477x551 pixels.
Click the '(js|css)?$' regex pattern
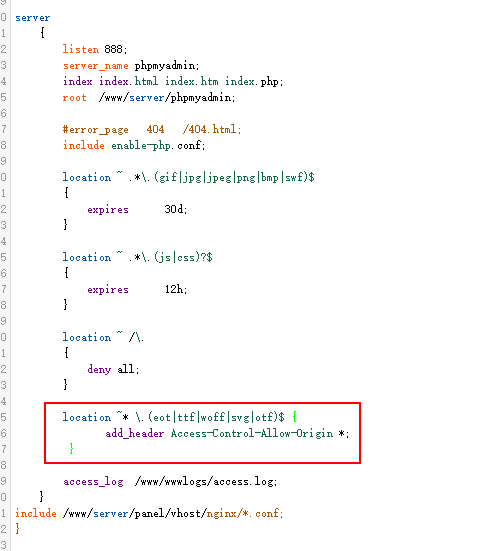(x=183, y=258)
